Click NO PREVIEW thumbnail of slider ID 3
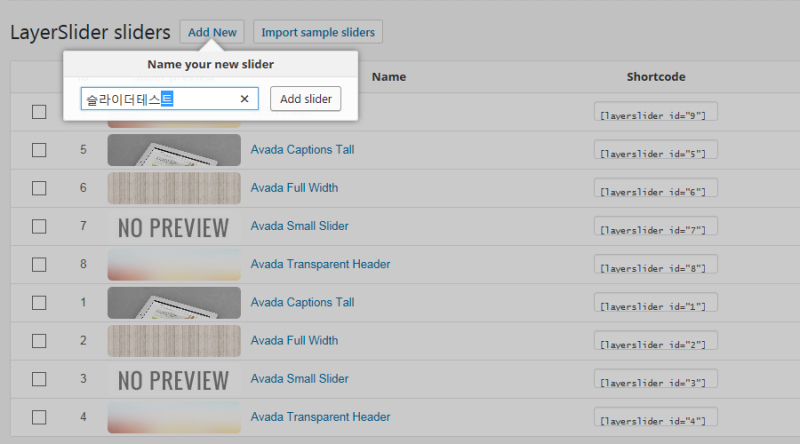 pos(174,379)
